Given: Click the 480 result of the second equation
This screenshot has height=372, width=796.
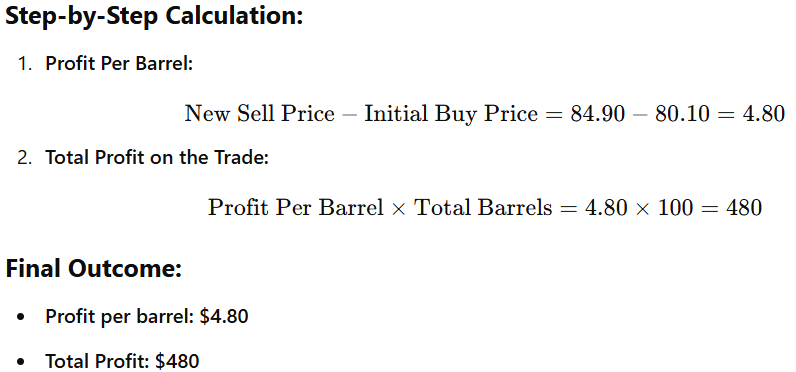Looking at the screenshot, I should point(744,208).
